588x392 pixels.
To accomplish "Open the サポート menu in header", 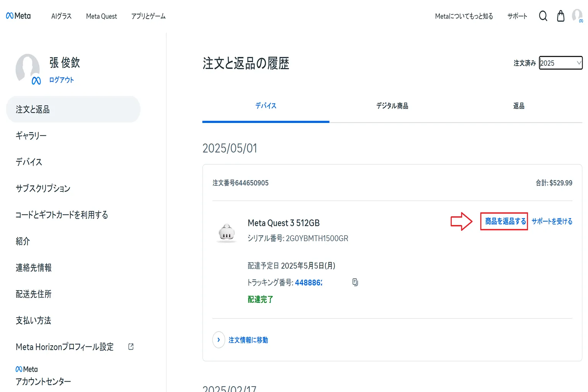I will 517,16.
